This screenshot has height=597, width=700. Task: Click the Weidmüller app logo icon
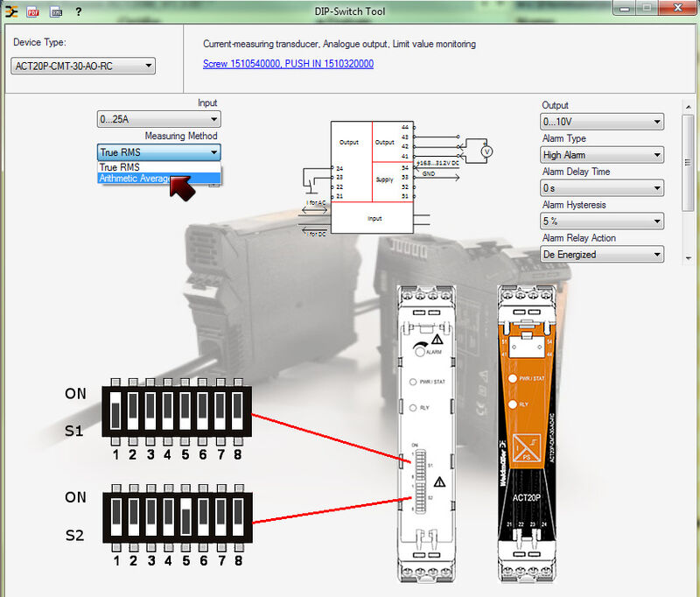click(11, 11)
